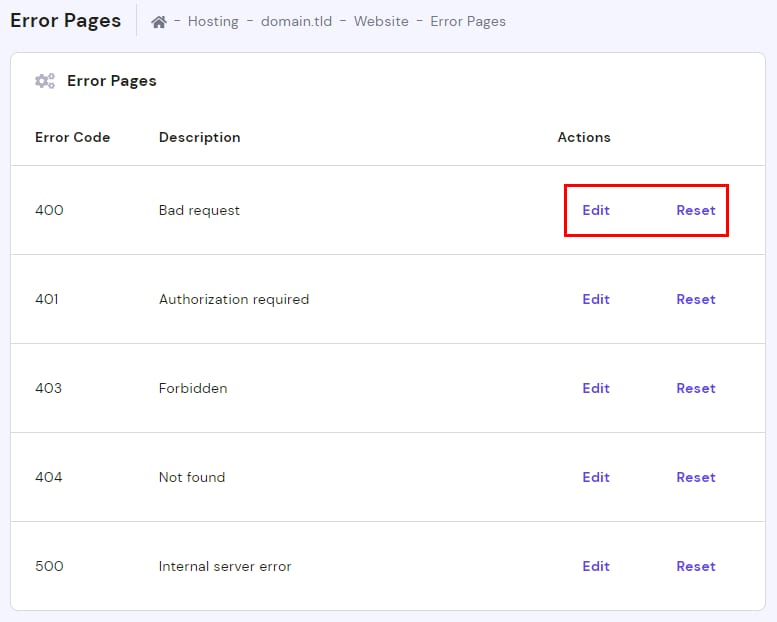Click the Description column header
The image size is (777, 622).
(x=200, y=137)
